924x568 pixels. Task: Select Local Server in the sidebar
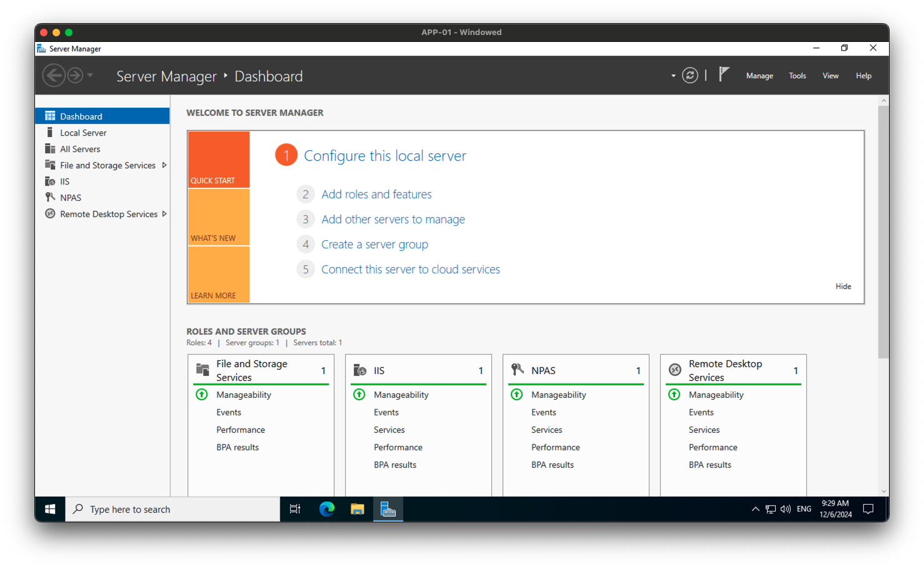pyautogui.click(x=83, y=132)
